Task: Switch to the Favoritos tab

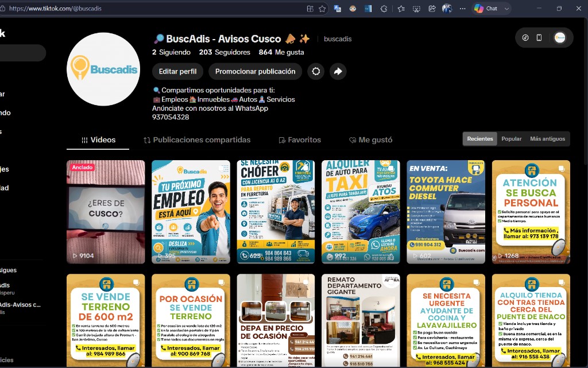Action: pyautogui.click(x=300, y=140)
